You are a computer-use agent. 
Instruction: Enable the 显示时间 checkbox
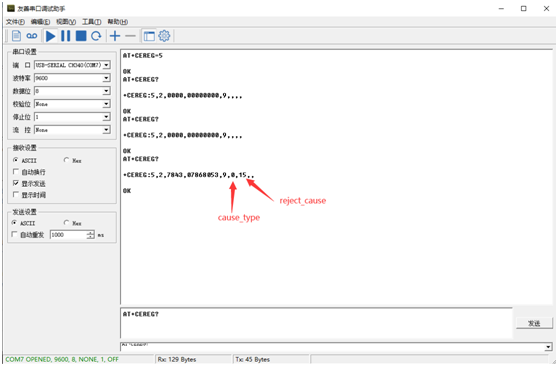click(16, 195)
